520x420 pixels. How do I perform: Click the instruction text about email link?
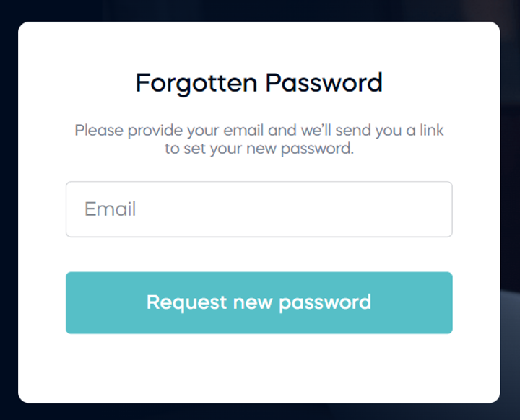pyautogui.click(x=259, y=140)
